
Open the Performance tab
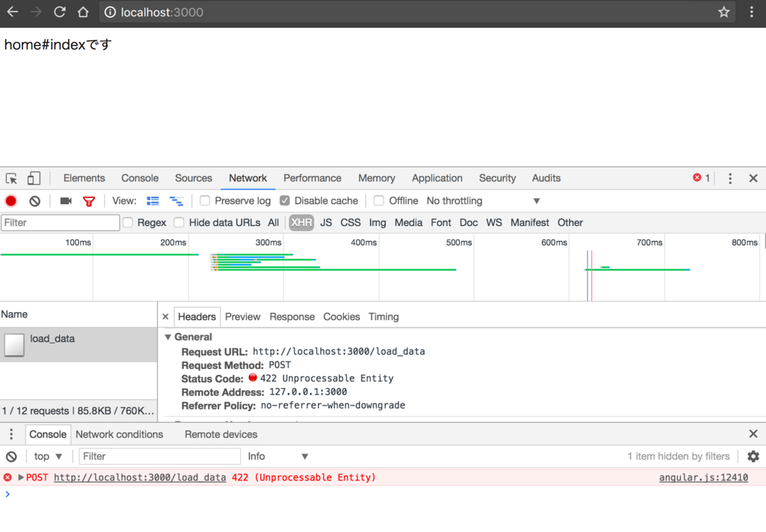pos(312,178)
